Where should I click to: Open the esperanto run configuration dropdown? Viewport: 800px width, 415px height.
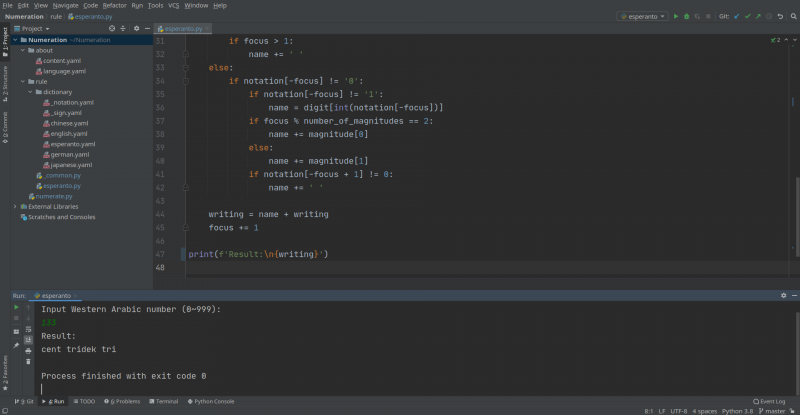[x=642, y=16]
